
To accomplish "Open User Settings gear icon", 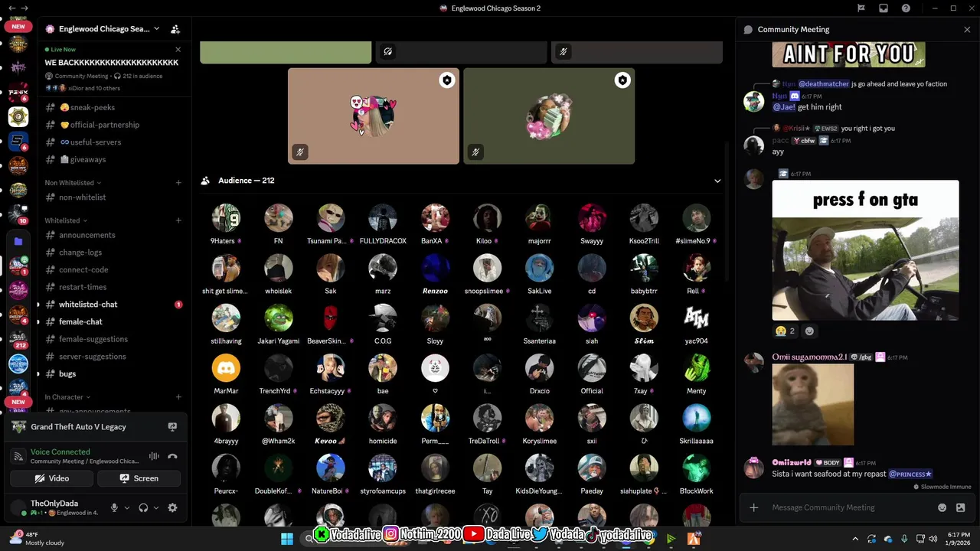I will 172,507.
